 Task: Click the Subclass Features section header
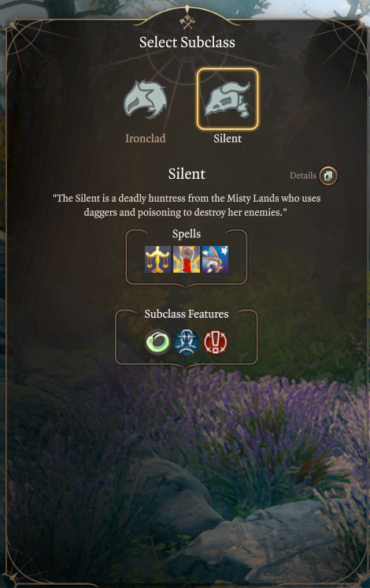187,314
